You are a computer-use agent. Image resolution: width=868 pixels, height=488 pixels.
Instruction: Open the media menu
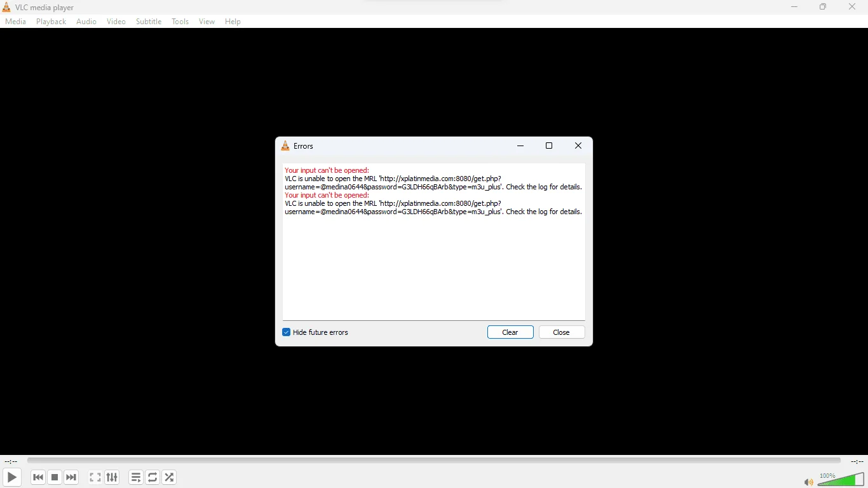point(16,22)
